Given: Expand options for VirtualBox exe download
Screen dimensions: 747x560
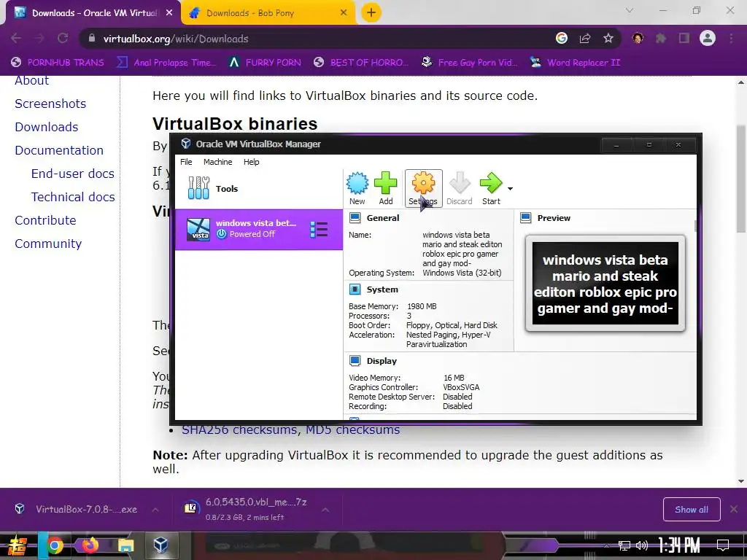Looking at the screenshot, I should pos(155,509).
